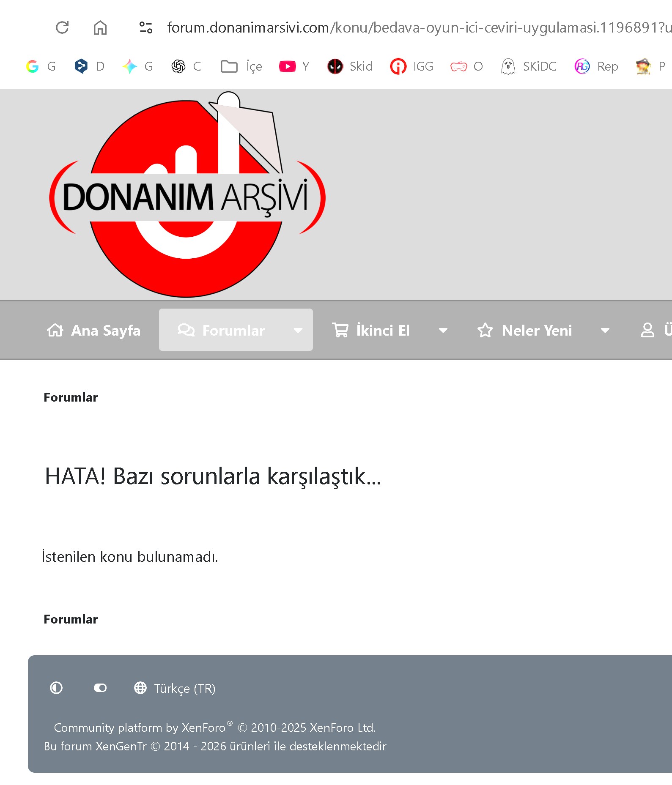The image size is (672, 785).
Task: Expand the Neler Yeni dropdown arrow
Action: tap(605, 330)
